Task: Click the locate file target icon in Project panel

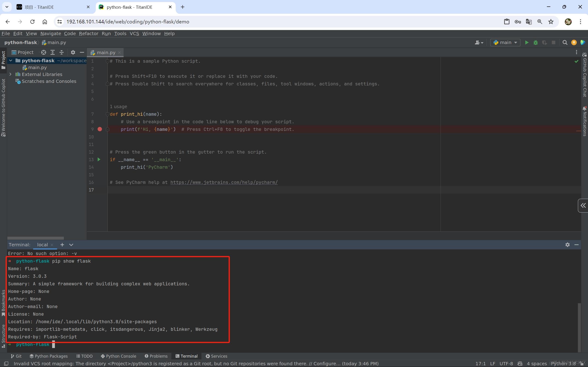Action: (x=43, y=52)
